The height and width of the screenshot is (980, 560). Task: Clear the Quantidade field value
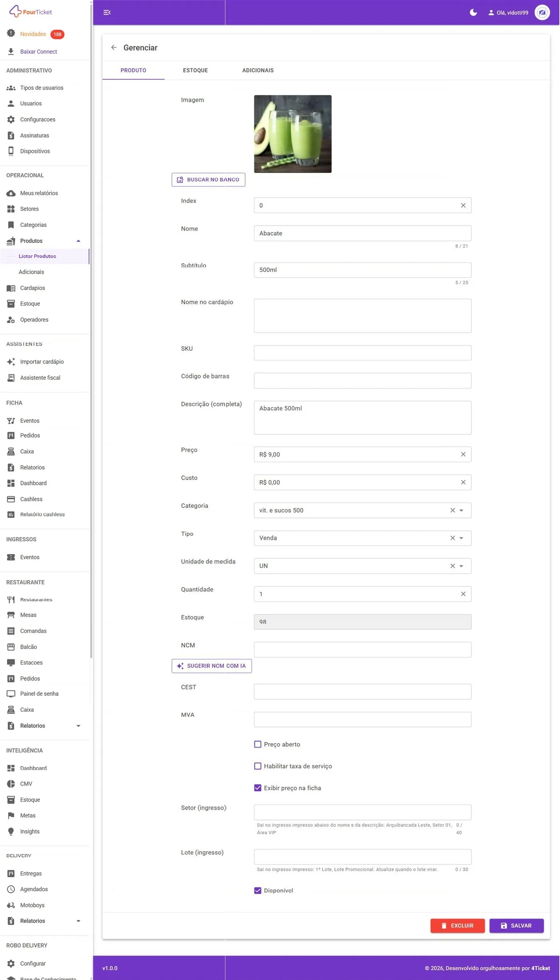click(463, 594)
